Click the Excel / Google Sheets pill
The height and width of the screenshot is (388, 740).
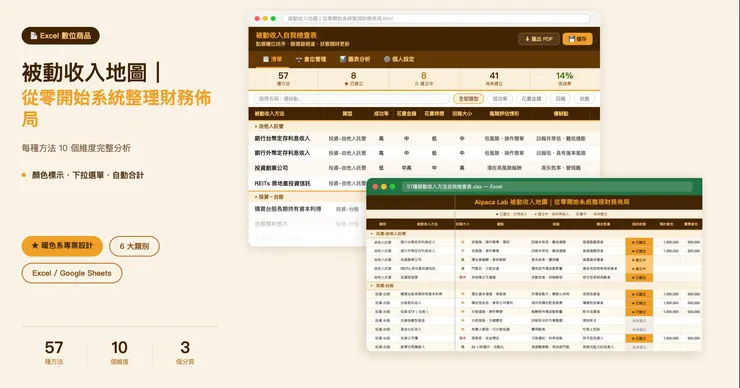pyautogui.click(x=72, y=273)
